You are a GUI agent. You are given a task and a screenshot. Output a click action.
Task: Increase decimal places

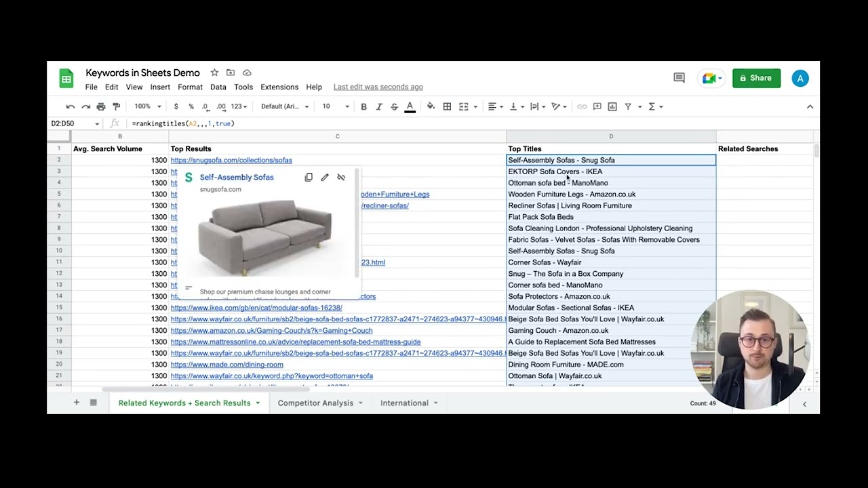(221, 106)
